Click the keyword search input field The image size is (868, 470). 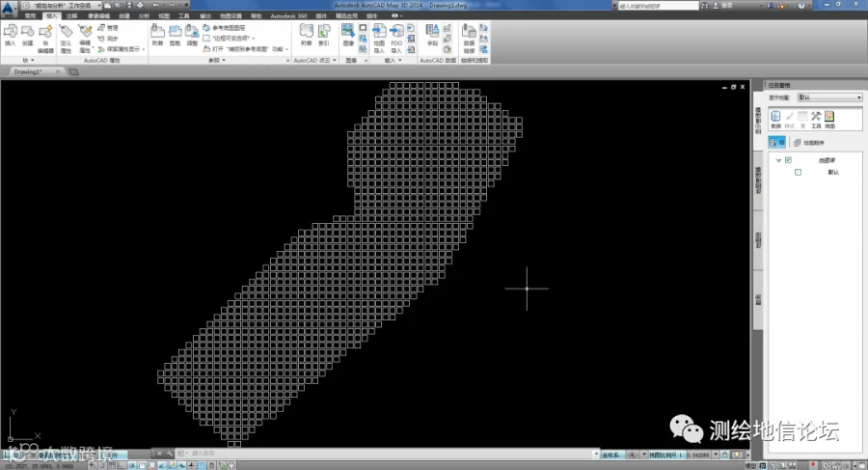(658, 6)
